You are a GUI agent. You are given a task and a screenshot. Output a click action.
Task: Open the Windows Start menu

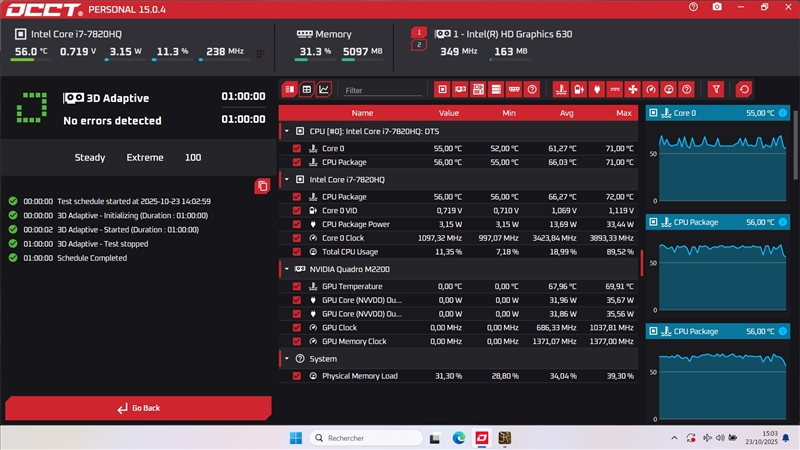[x=296, y=438]
